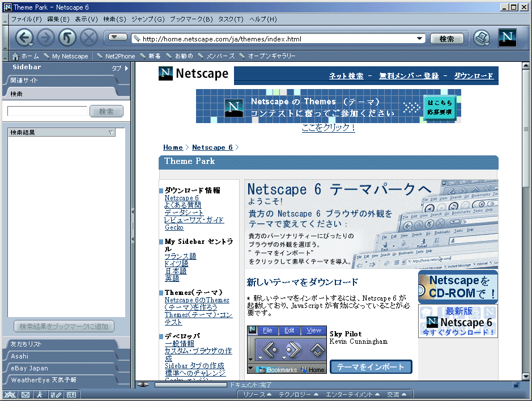This screenshot has width=532, height=401.
Task: Open the ファイル(F) menu
Action: click(x=27, y=19)
